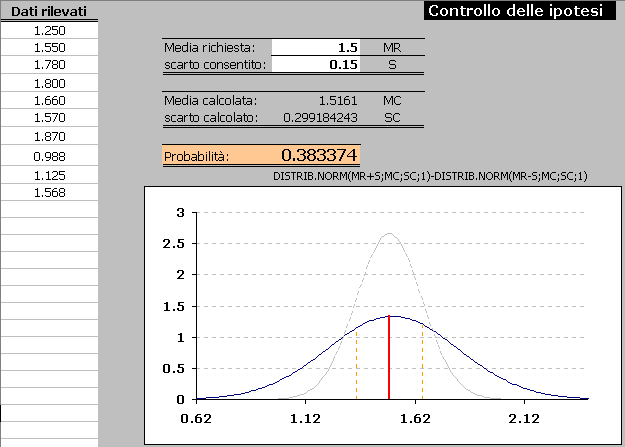Select the red vertical mean line in chart
Viewport: 625px width, 447px height.
[389, 360]
